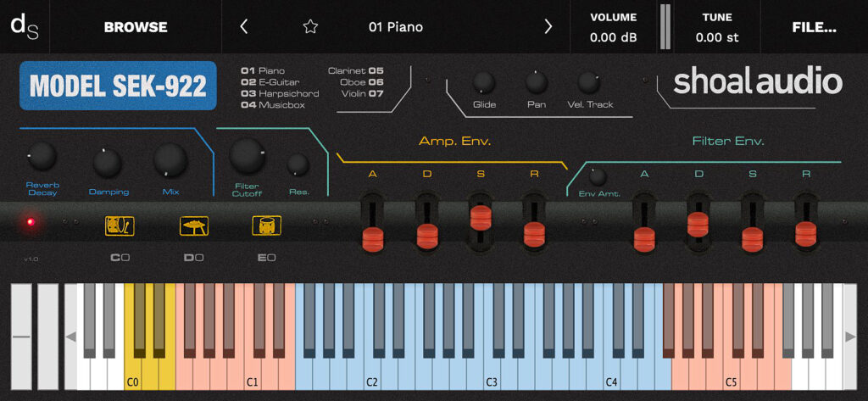
Task: Click the pitch bend wheel strip
Action: pyautogui.click(x=22, y=337)
